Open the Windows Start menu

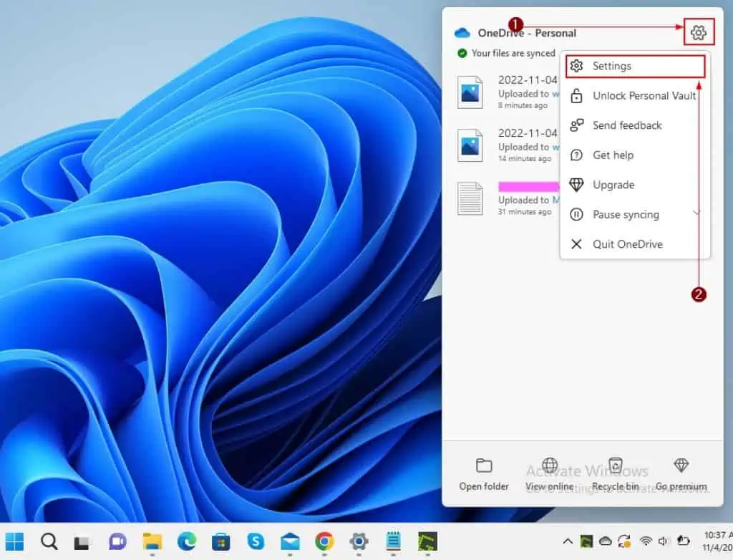pos(15,541)
